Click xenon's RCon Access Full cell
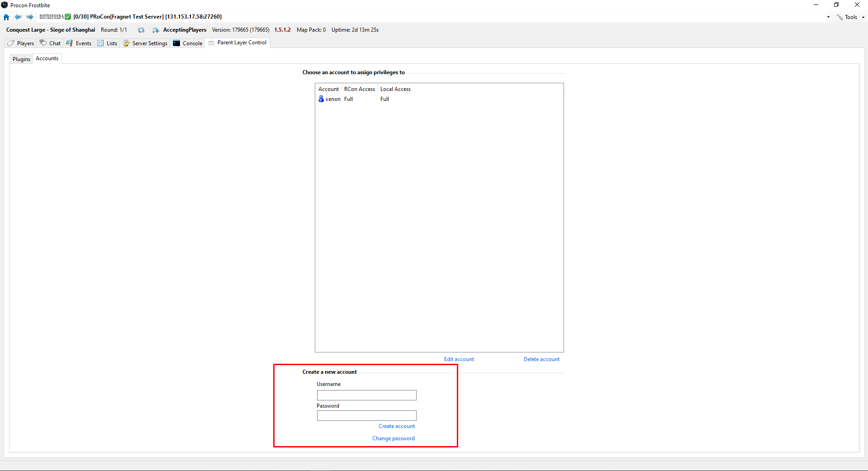This screenshot has width=868, height=471. point(348,99)
